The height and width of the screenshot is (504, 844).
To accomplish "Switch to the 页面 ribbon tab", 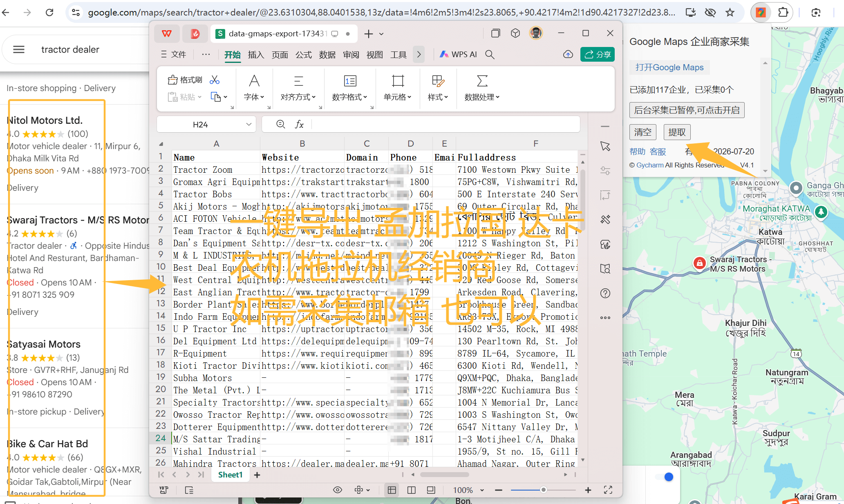I will click(x=280, y=55).
